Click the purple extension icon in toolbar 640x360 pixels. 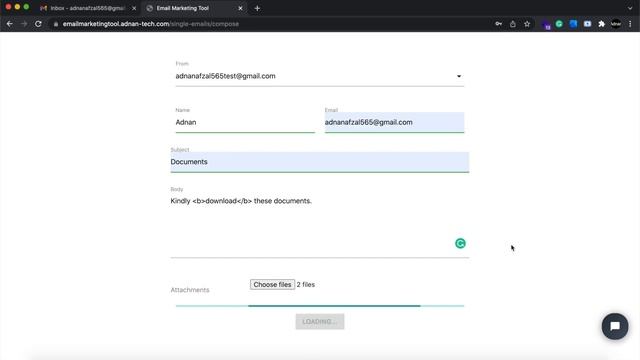pyautogui.click(x=546, y=24)
